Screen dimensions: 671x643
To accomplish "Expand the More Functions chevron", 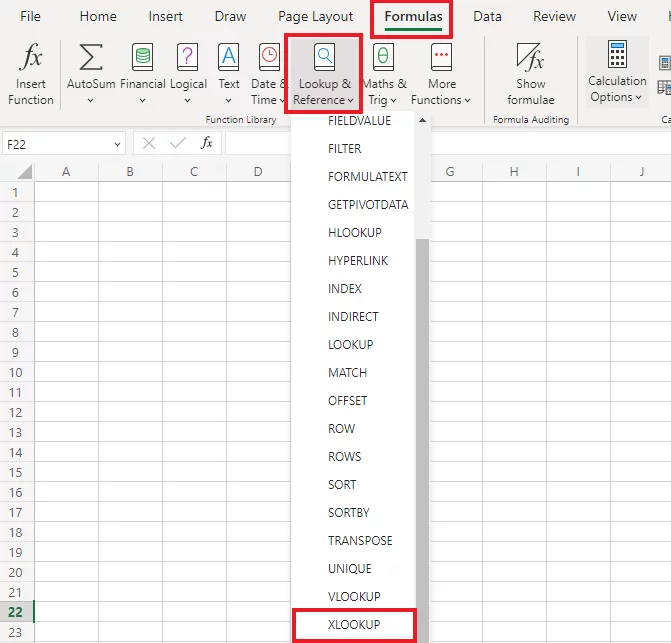I will [x=467, y=101].
